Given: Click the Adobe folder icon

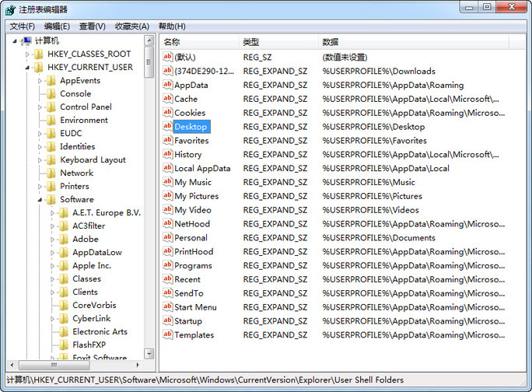Looking at the screenshot, I should 64,240.
